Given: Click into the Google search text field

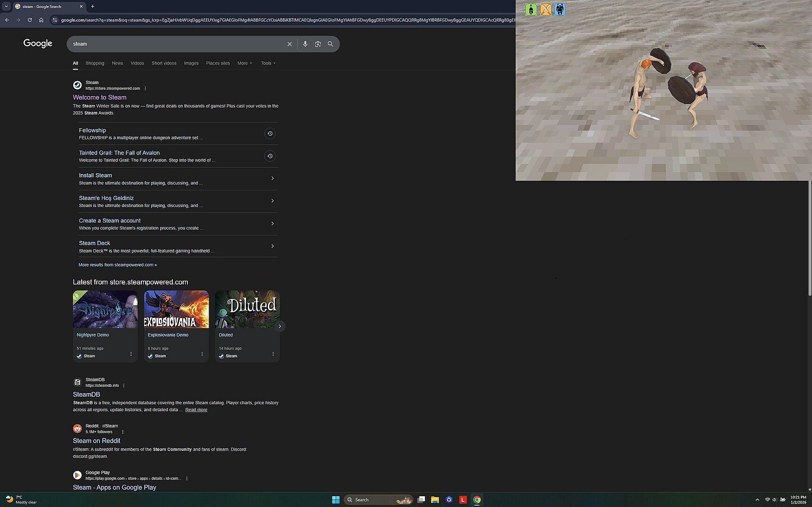Looking at the screenshot, I should point(176,44).
